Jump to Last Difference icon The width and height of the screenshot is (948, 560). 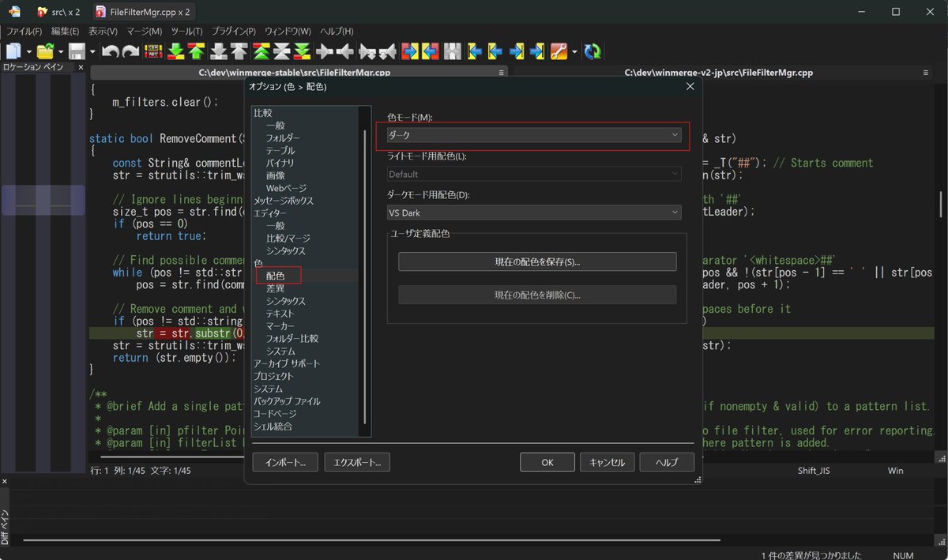click(303, 51)
